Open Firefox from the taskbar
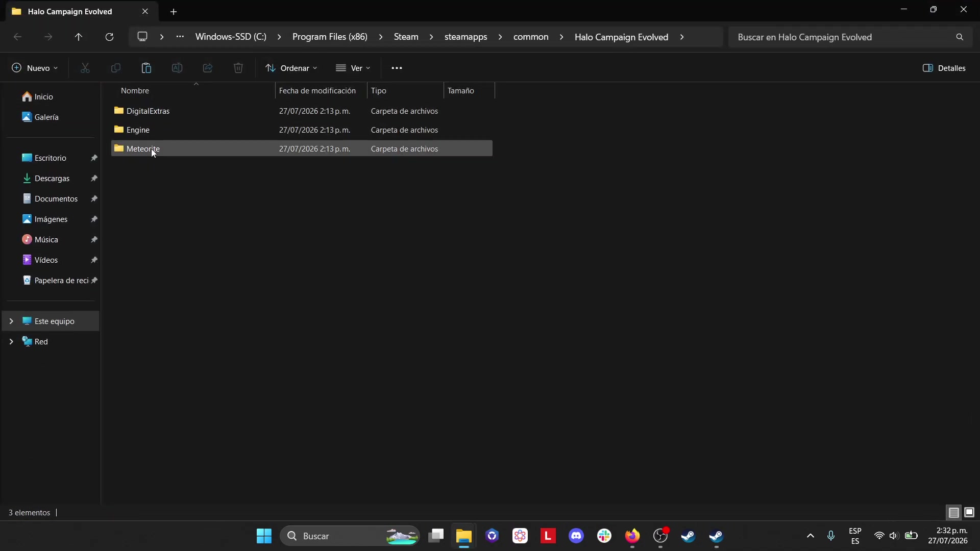The width and height of the screenshot is (980, 551). coord(632,536)
